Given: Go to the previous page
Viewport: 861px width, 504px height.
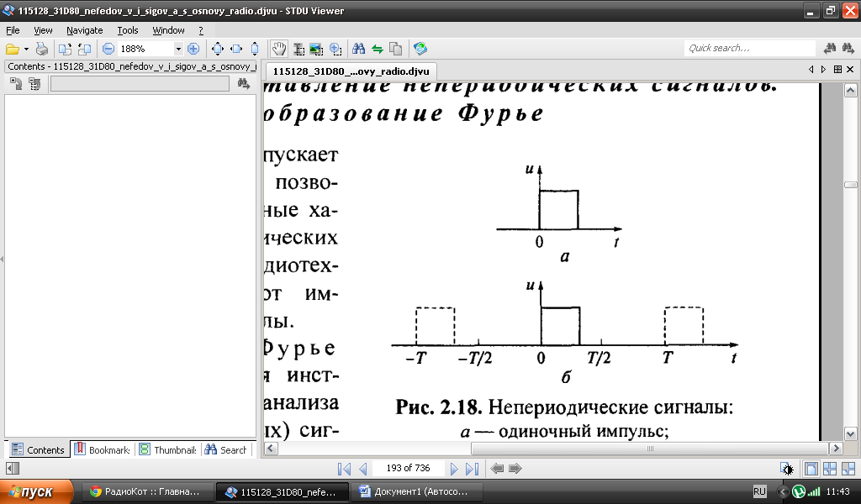Looking at the screenshot, I should point(362,469).
